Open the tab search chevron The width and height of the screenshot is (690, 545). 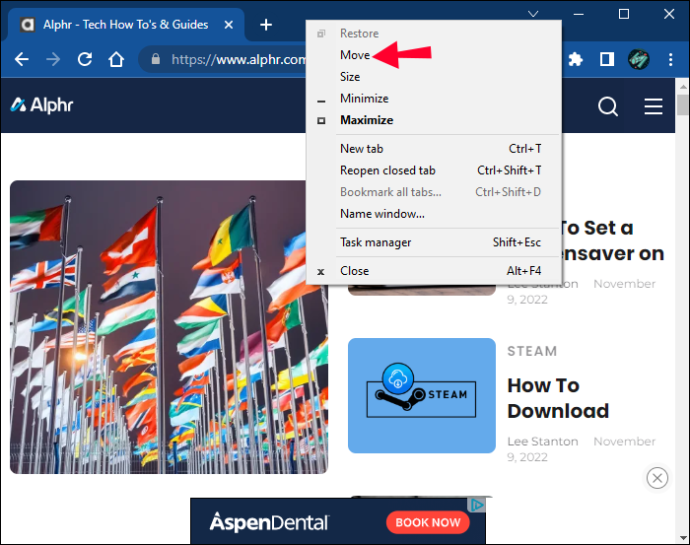coord(533,14)
